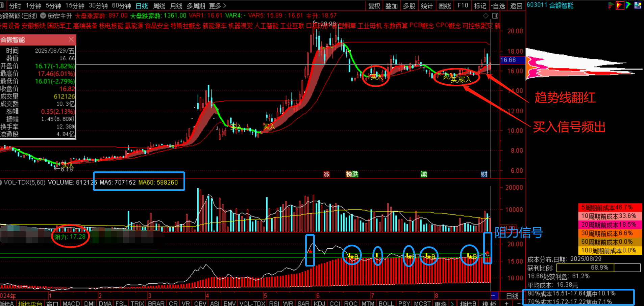This screenshot has height=306, width=644.
Task: Click the 榜跌 marker on chart
Action: click(x=352, y=174)
